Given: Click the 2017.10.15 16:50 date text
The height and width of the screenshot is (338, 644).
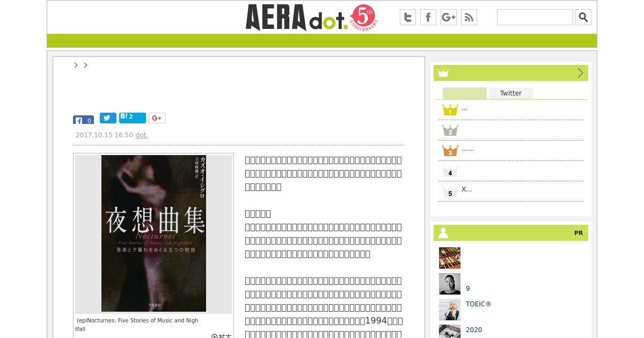Looking at the screenshot, I should tap(104, 135).
